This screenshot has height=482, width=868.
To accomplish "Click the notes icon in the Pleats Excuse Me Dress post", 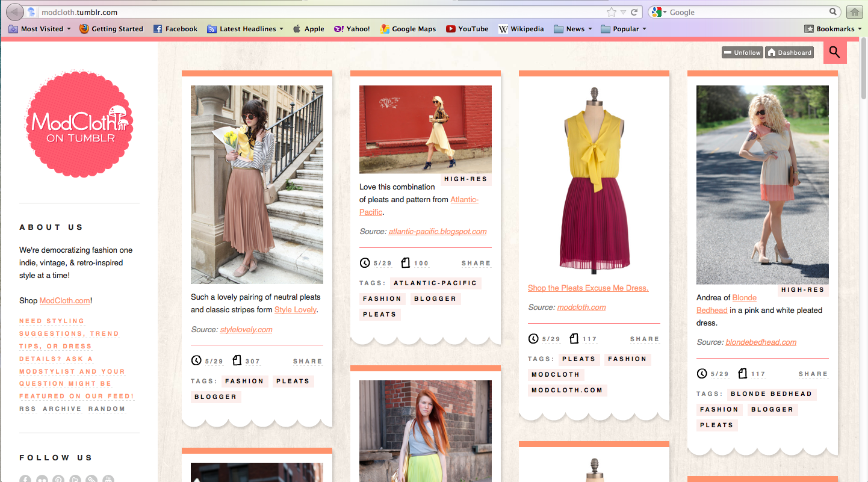I will 574,339.
